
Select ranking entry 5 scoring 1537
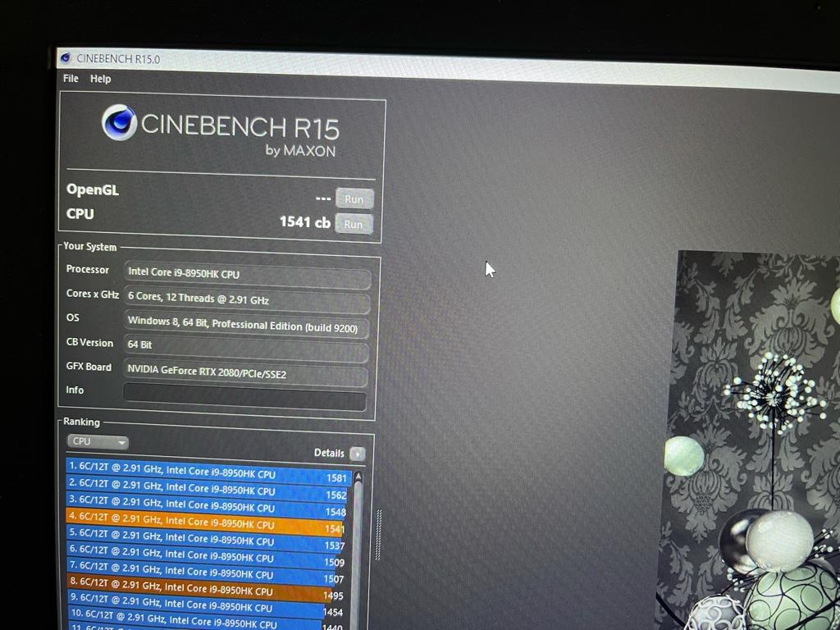pos(206,539)
